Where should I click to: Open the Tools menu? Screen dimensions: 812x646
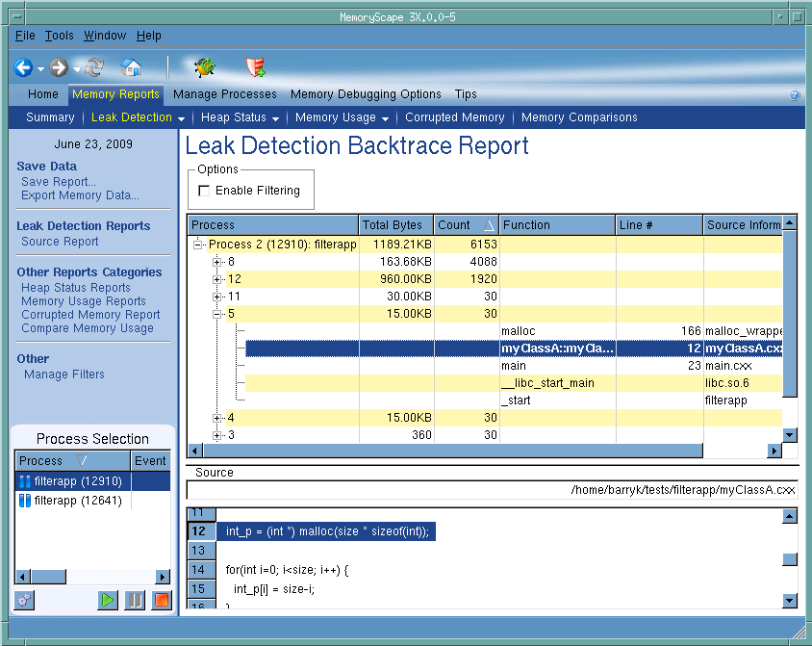(59, 36)
